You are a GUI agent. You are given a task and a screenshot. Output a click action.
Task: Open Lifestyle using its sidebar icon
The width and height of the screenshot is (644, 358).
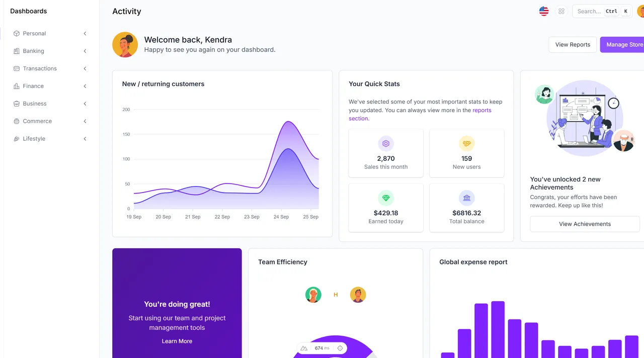coord(16,139)
